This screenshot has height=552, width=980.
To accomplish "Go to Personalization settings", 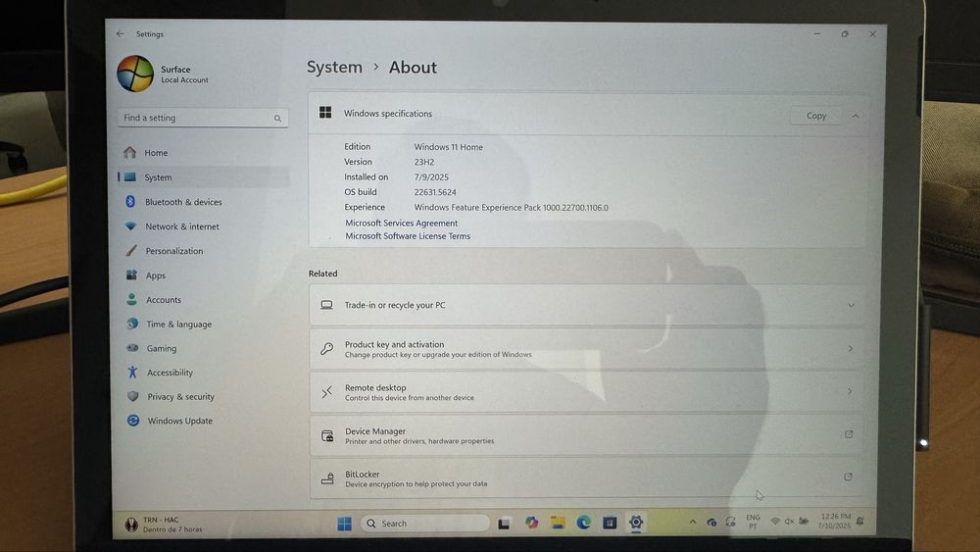I will point(203,251).
